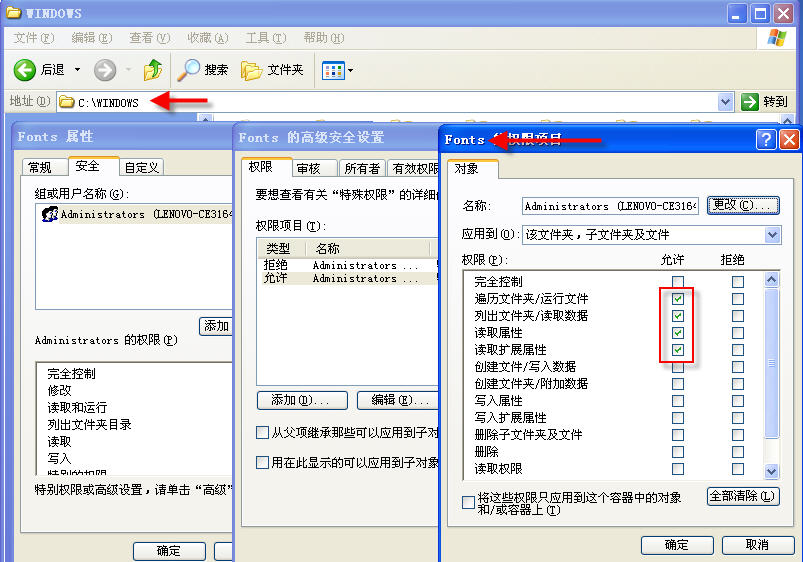Toggle 用在此显示的 replace child permissions checkbox
The height and width of the screenshot is (562, 803).
[x=262, y=463]
